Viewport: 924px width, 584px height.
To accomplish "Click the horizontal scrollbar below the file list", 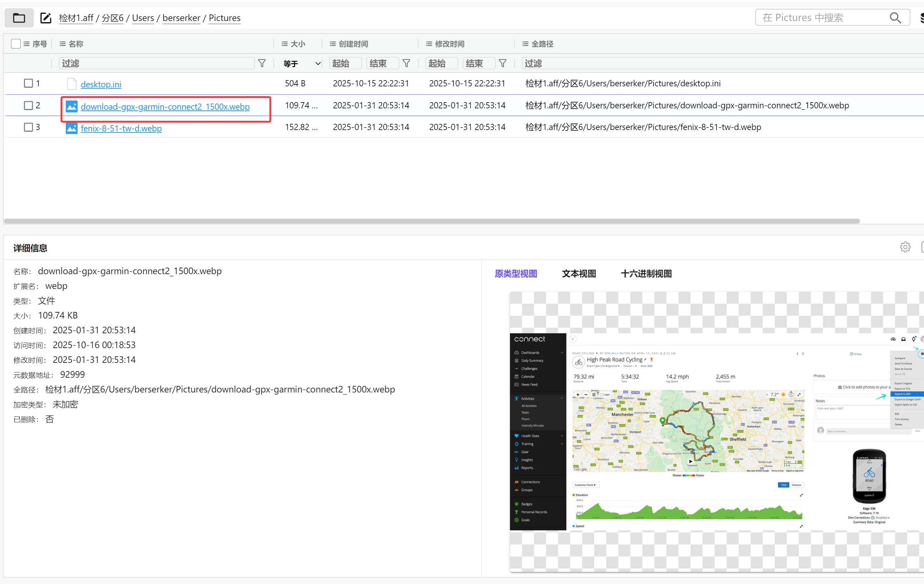I will [431, 221].
